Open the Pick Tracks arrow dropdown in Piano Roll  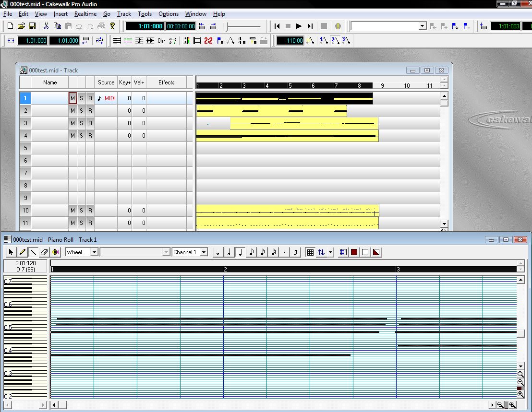click(x=330, y=252)
